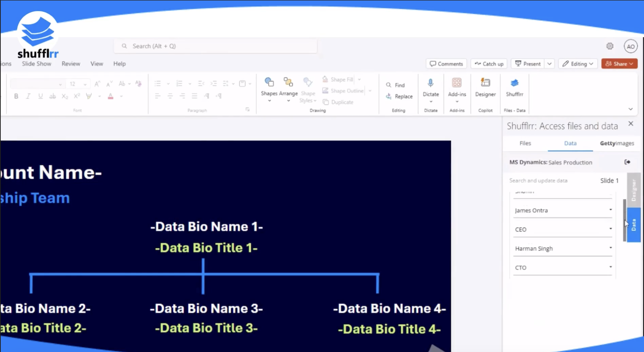Increase the list indent level
644x352 pixels.
(x=214, y=83)
